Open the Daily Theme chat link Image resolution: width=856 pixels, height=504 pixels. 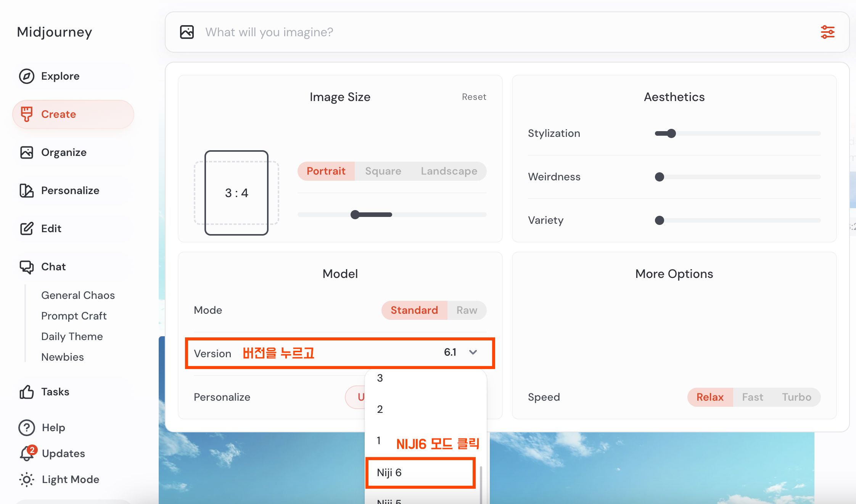72,337
